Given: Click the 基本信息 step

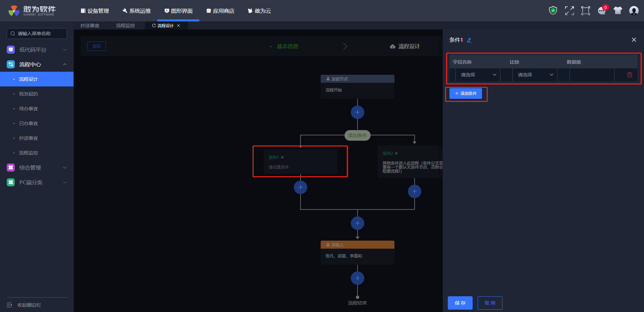Looking at the screenshot, I should coord(284,46).
